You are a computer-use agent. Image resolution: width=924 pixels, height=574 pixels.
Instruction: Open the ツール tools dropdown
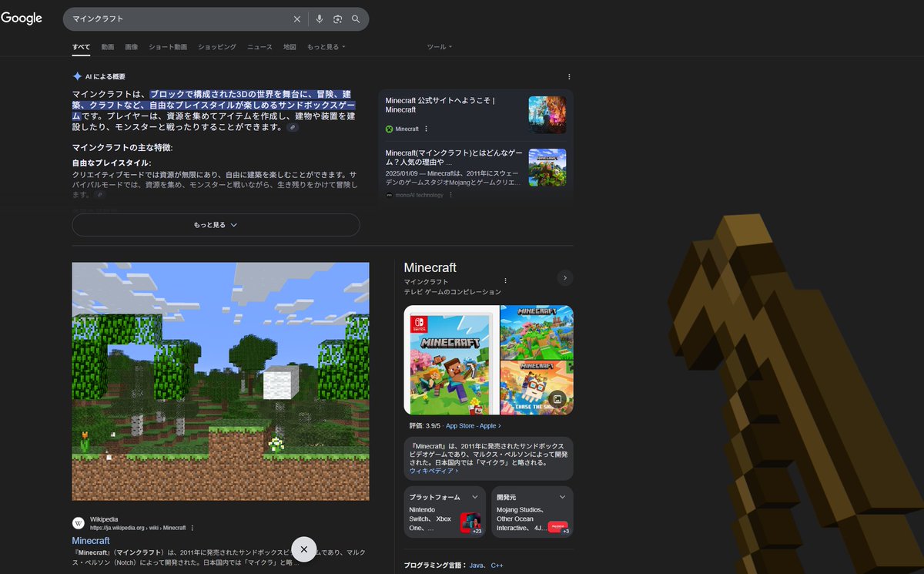tap(440, 47)
